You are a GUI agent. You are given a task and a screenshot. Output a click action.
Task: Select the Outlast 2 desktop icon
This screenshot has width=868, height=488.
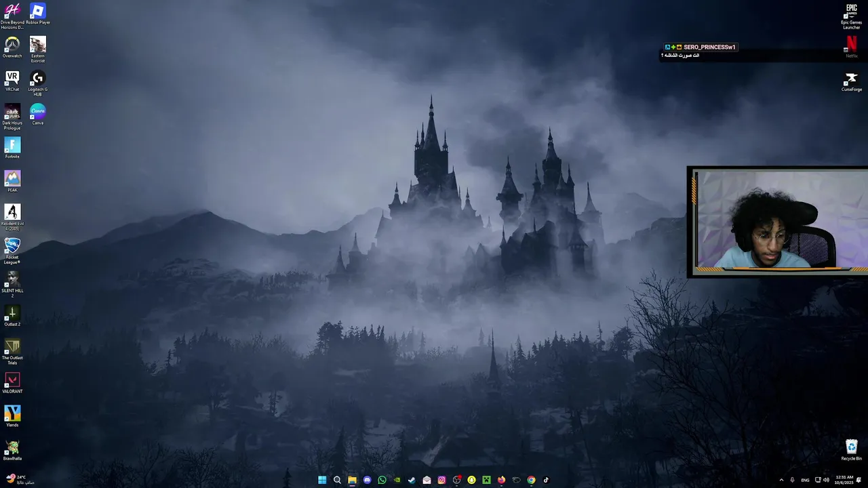pyautogui.click(x=12, y=316)
